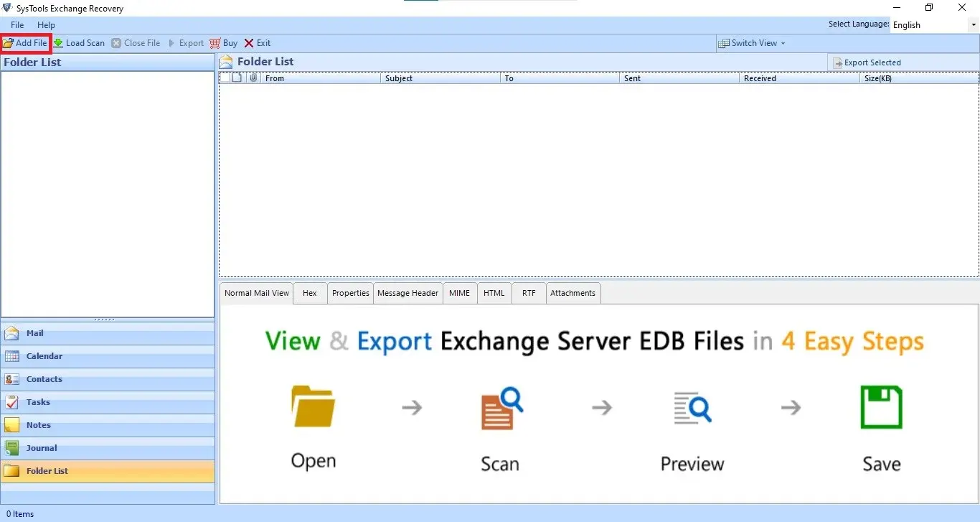This screenshot has width=980, height=522.
Task: Click the Close File toolbar button
Action: coord(136,43)
